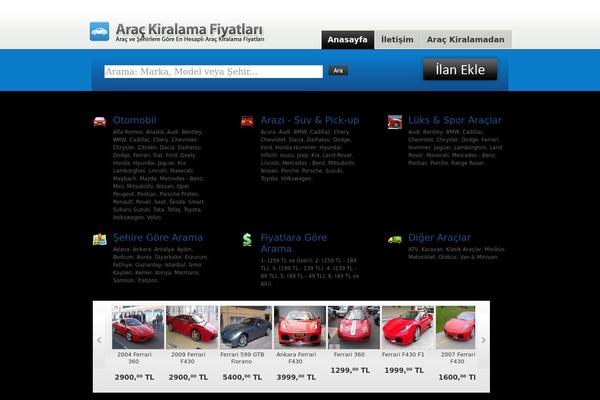Open the Lüks & Spor Araçlar icon

click(x=395, y=122)
